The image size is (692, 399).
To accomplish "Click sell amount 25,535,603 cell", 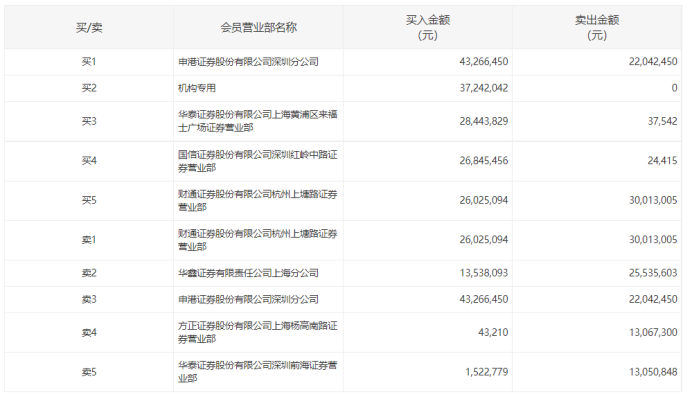I will point(653,273).
